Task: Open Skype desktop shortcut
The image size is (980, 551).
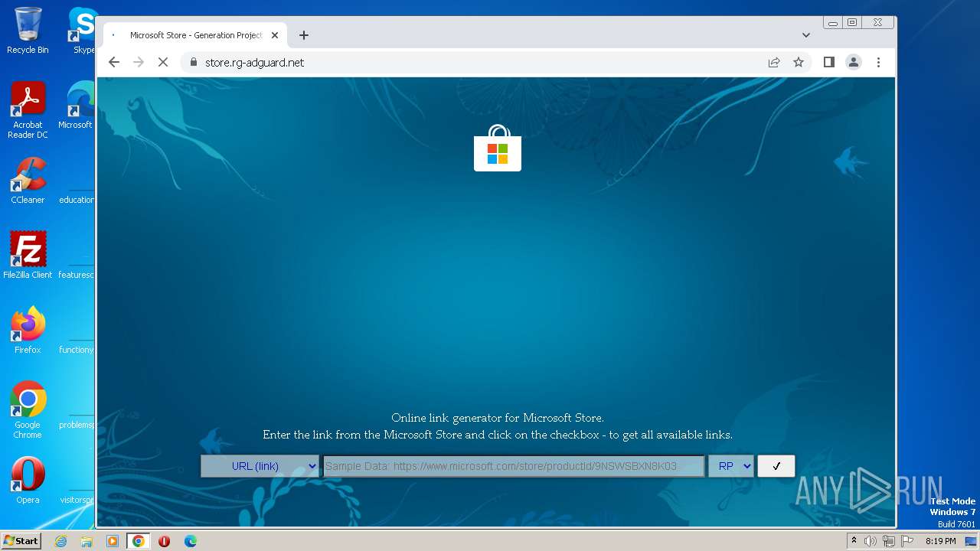Action: [x=82, y=31]
